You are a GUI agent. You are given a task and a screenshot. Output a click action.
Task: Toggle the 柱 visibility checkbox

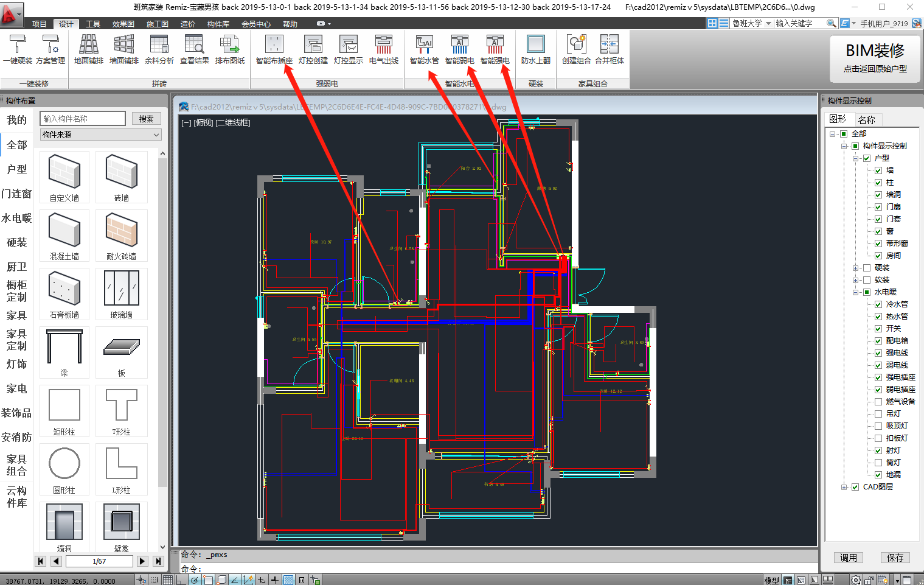click(878, 183)
